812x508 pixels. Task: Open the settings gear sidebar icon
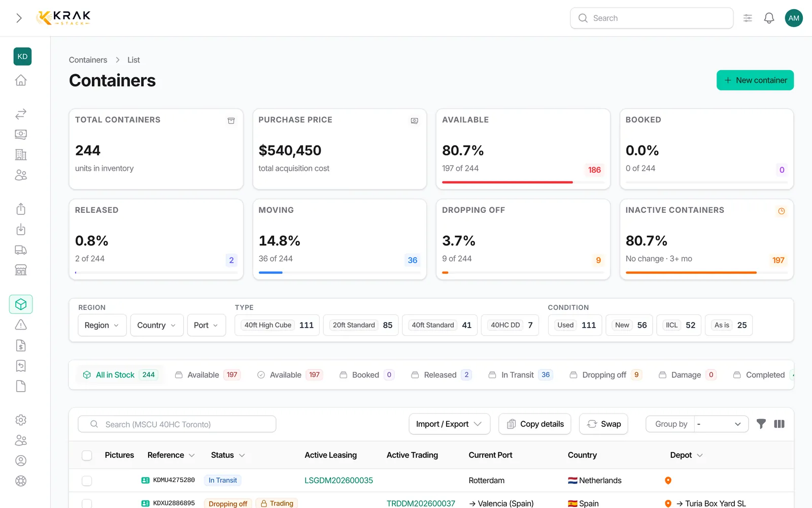coord(21,420)
